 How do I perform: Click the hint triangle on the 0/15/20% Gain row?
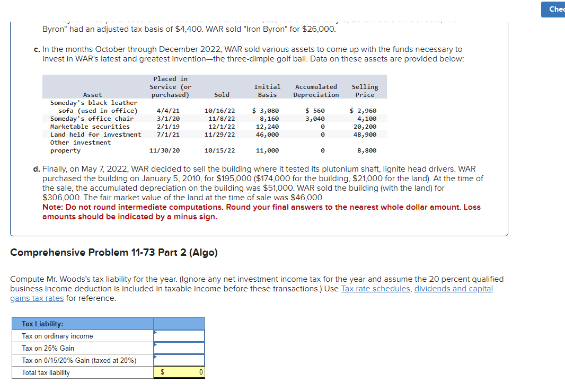[154, 357]
